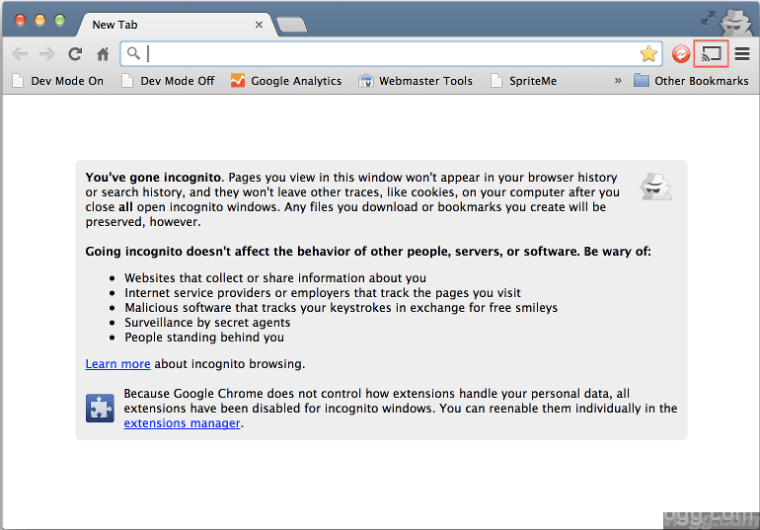Click the yellow minimize window button
This screenshot has width=760, height=530.
tap(40, 20)
